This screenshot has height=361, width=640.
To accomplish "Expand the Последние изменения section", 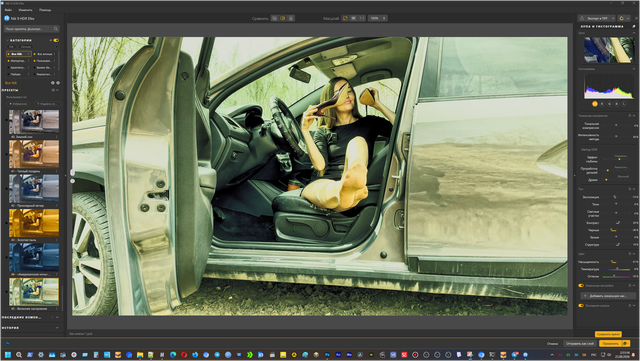I will pyautogui.click(x=57, y=317).
